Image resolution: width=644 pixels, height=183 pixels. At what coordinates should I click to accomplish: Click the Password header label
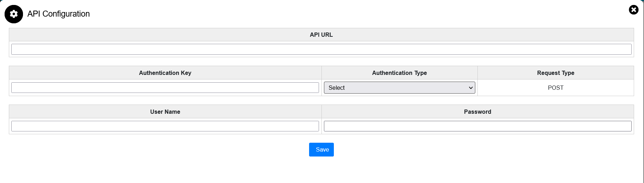tap(477, 112)
